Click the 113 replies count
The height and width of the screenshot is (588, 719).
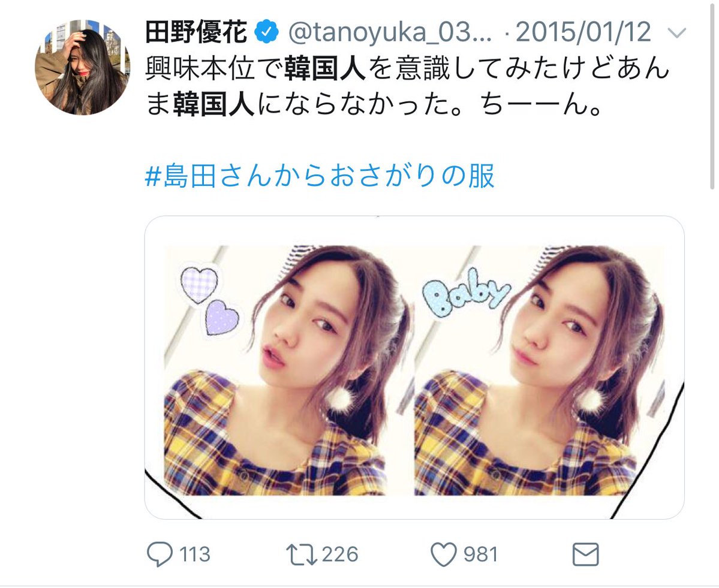point(195,554)
